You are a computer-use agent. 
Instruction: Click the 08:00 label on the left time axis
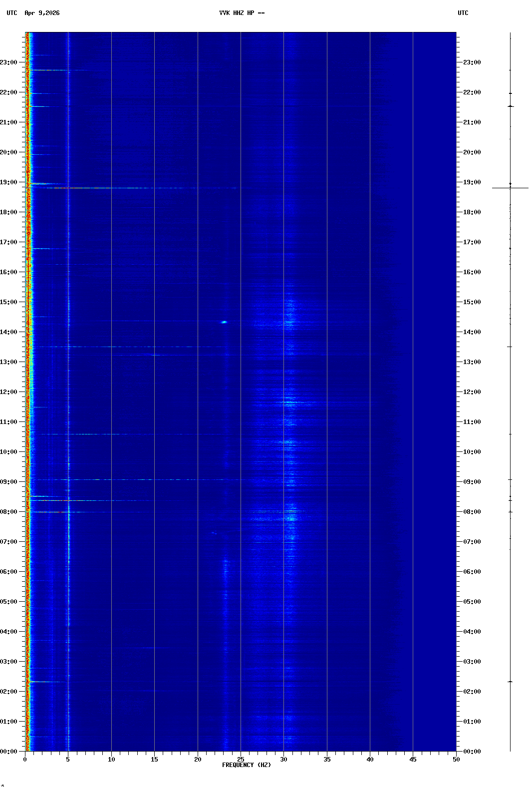point(9,512)
